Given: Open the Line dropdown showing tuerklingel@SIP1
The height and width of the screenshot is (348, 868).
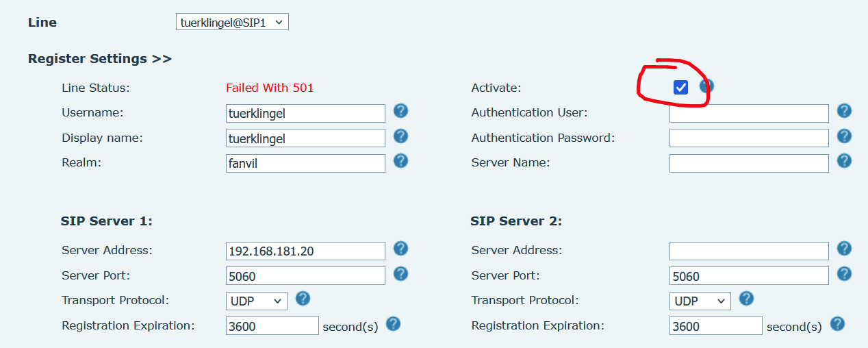Looking at the screenshot, I should tap(232, 23).
